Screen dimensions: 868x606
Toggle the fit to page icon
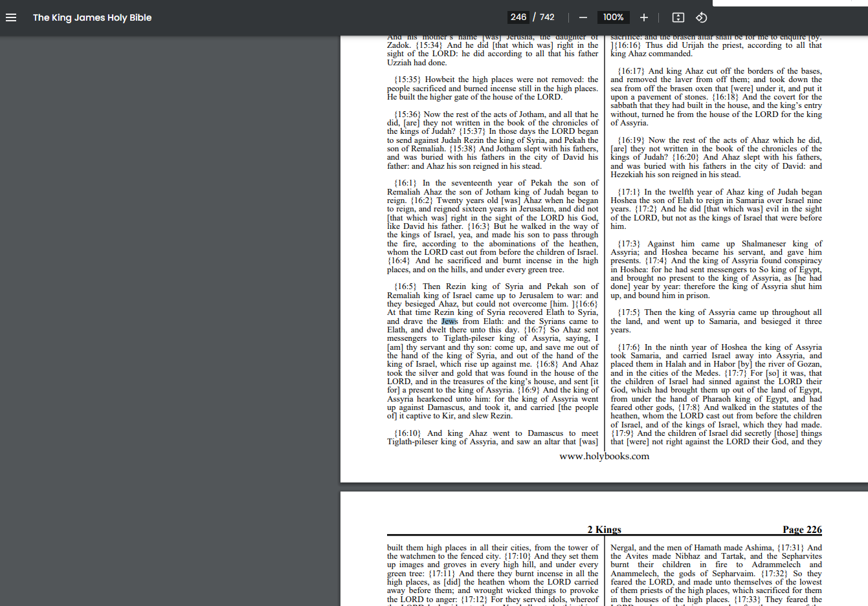click(x=678, y=17)
